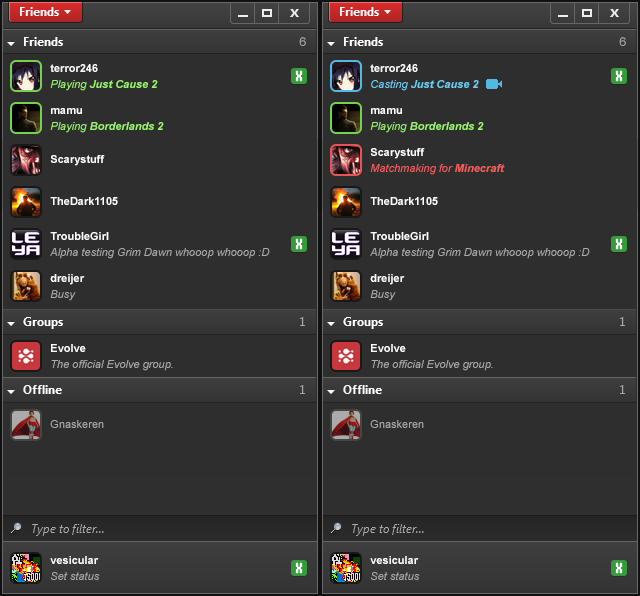
Task: Open left Friends red dropdown menu
Action: point(45,12)
